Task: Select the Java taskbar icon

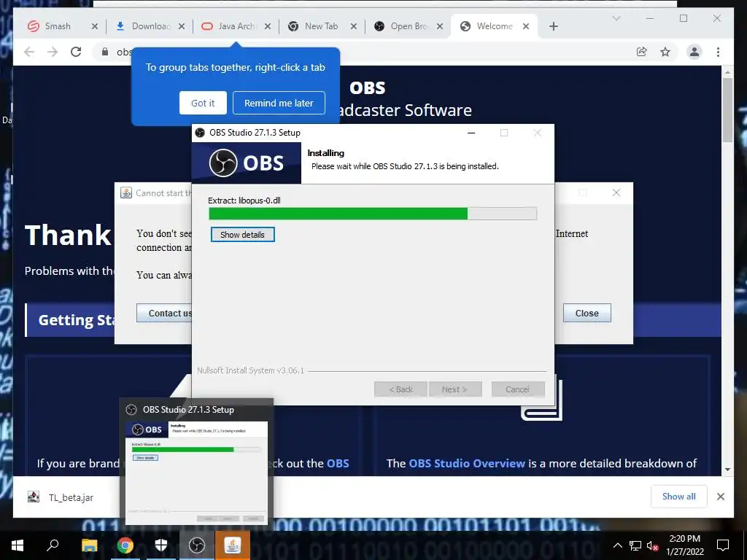Action: 233,545
